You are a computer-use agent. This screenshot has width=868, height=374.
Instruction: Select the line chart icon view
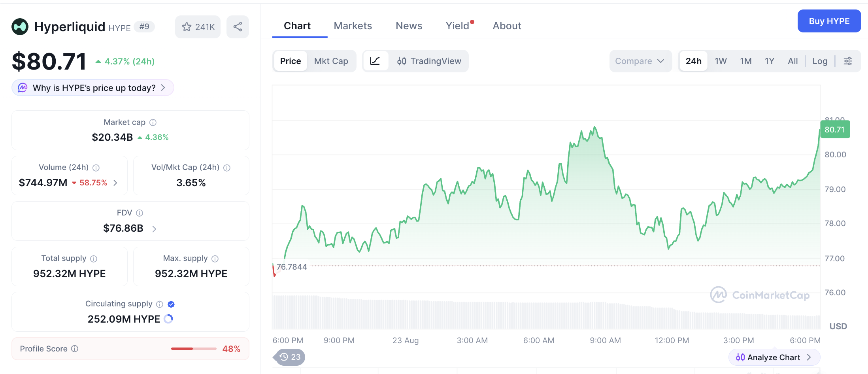coord(375,61)
